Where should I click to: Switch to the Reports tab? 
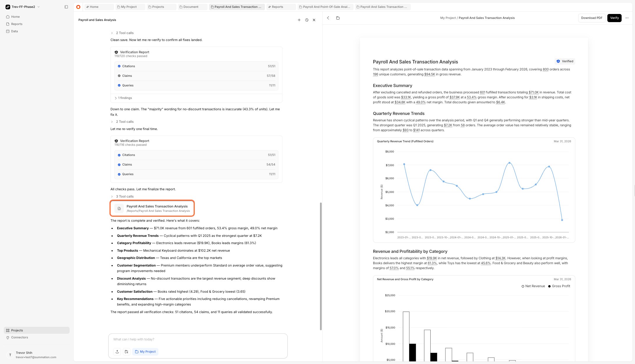(281, 7)
